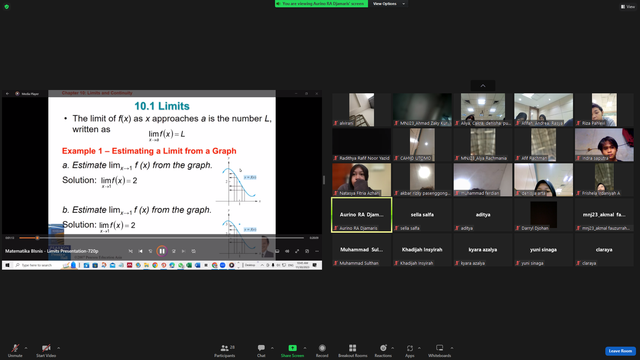Image resolution: width=640 pixels, height=360 pixels.
Task: Pause the Media Player video
Action: pyautogui.click(x=162, y=251)
